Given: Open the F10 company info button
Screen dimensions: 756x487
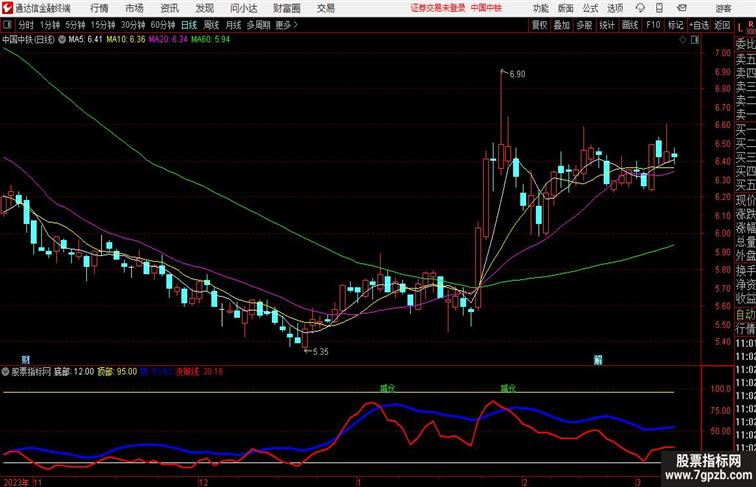Looking at the screenshot, I should point(653,25).
